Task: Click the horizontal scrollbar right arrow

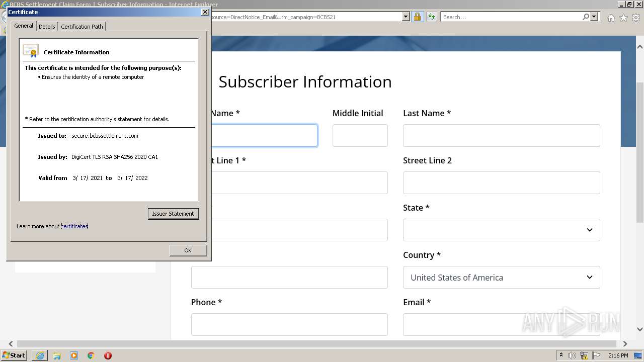Action: (625, 344)
